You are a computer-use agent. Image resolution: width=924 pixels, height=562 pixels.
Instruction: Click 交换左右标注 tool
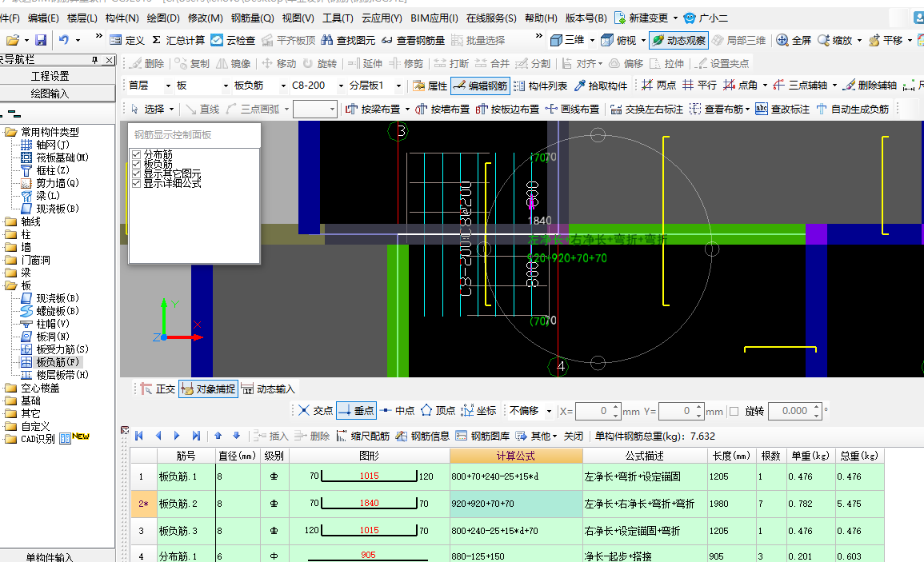click(x=646, y=109)
